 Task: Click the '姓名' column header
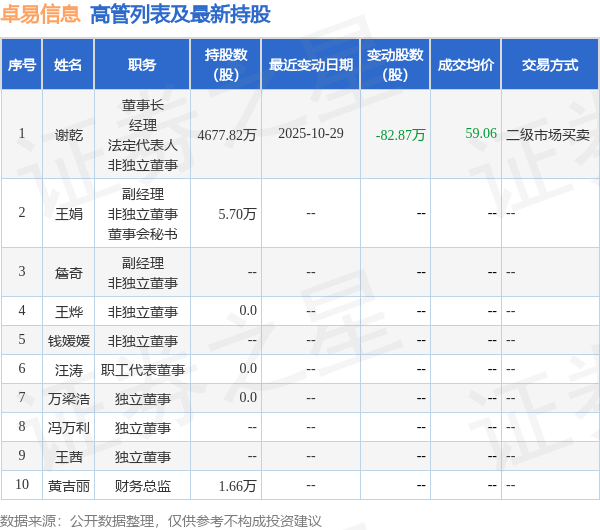coord(68,65)
